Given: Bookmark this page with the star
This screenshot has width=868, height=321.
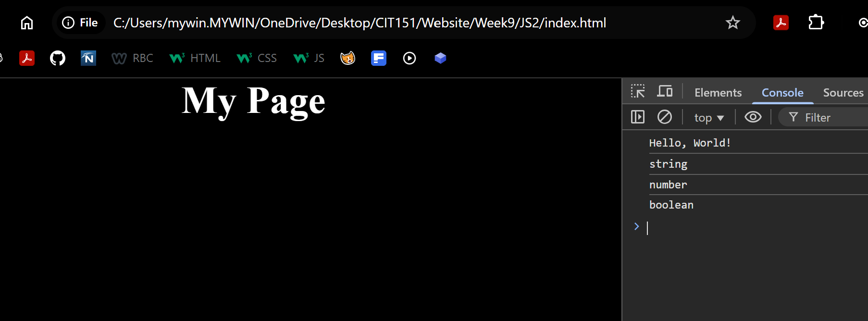Looking at the screenshot, I should pos(732,23).
